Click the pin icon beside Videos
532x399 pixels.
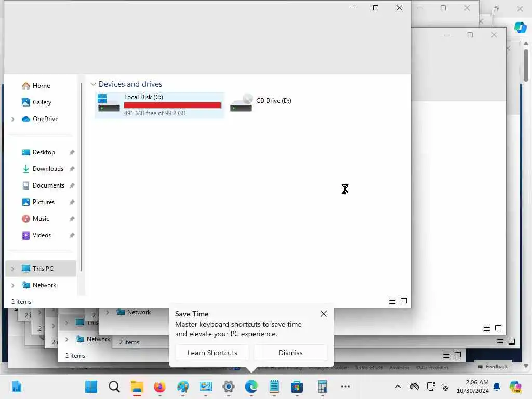tap(72, 235)
